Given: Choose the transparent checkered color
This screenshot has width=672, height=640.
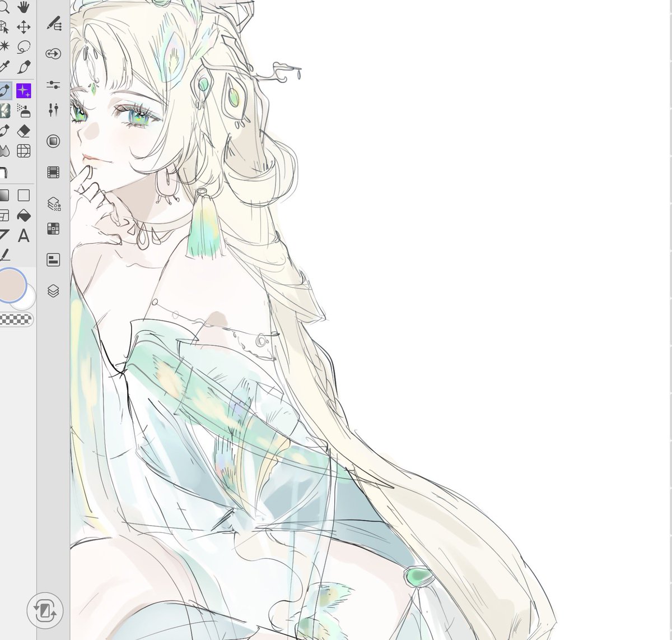Looking at the screenshot, I should [x=16, y=319].
